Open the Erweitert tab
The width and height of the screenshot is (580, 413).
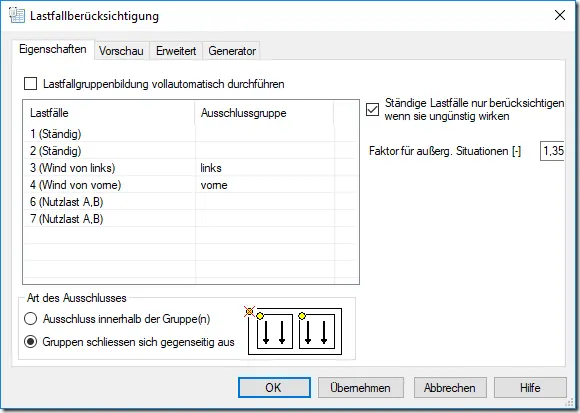tap(176, 51)
